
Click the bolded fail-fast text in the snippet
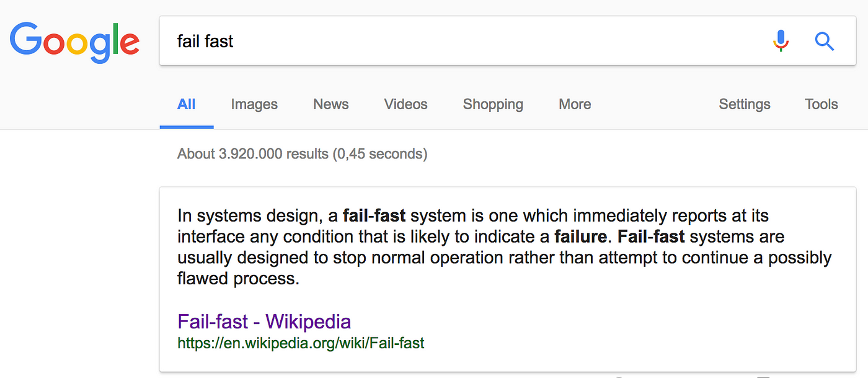[374, 215]
